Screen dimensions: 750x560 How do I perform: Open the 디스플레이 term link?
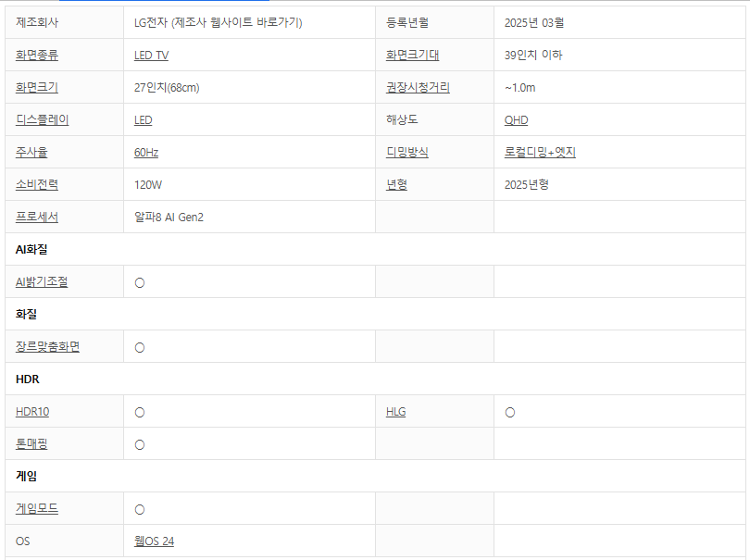tap(43, 120)
